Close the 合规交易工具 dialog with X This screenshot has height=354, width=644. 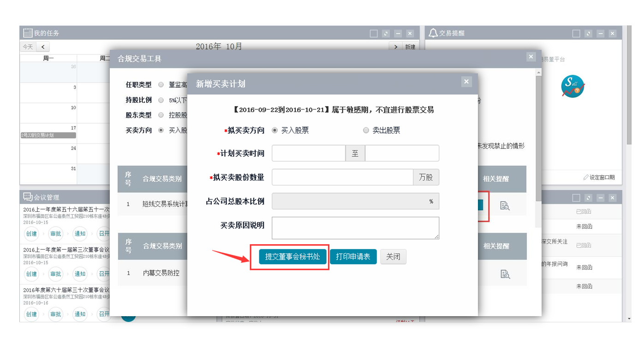click(x=531, y=57)
